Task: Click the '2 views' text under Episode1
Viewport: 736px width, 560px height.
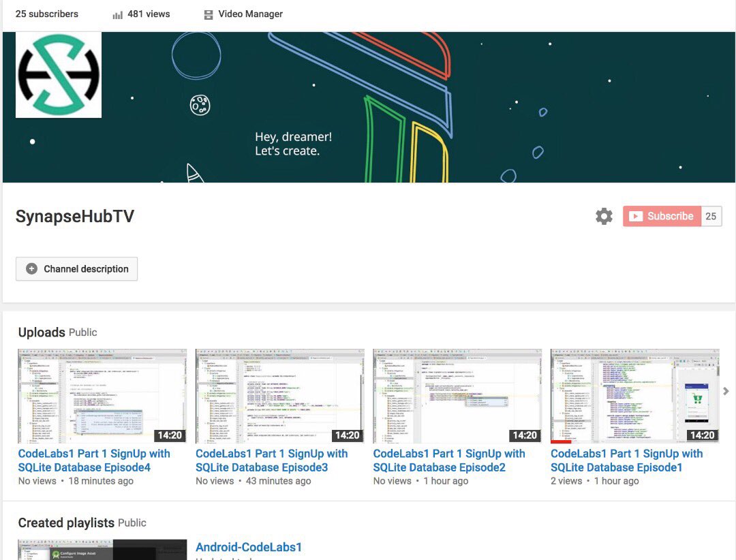Action: click(x=566, y=481)
